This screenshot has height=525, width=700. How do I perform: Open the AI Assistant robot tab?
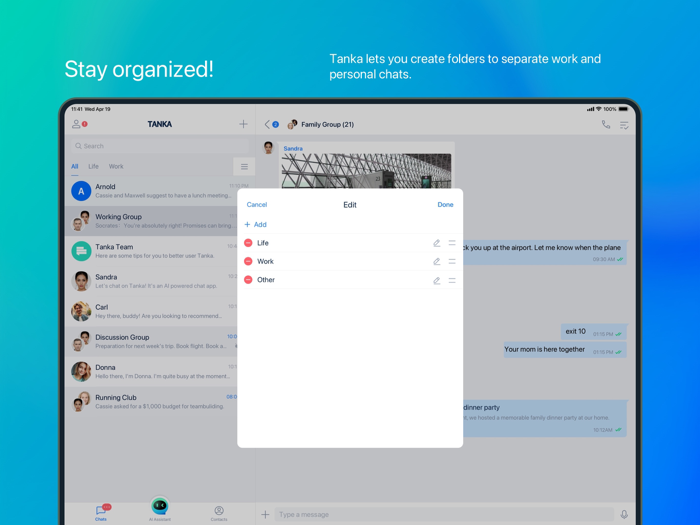[160, 508]
